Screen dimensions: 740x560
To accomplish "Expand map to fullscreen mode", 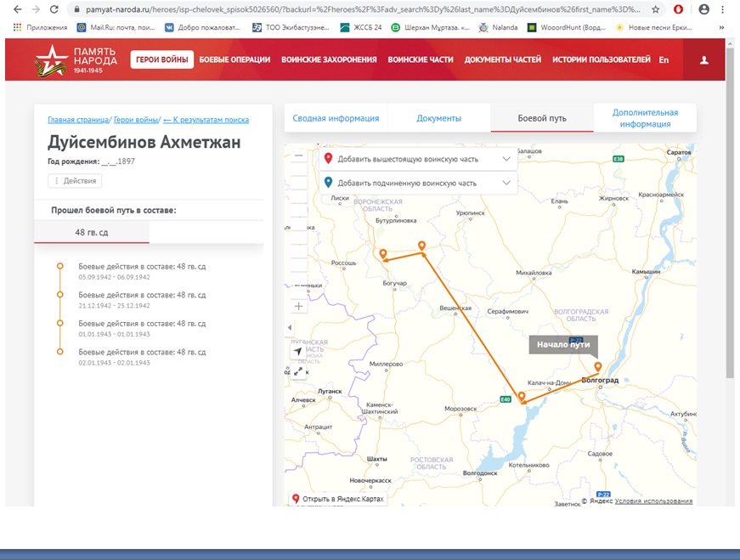I will click(x=298, y=371).
